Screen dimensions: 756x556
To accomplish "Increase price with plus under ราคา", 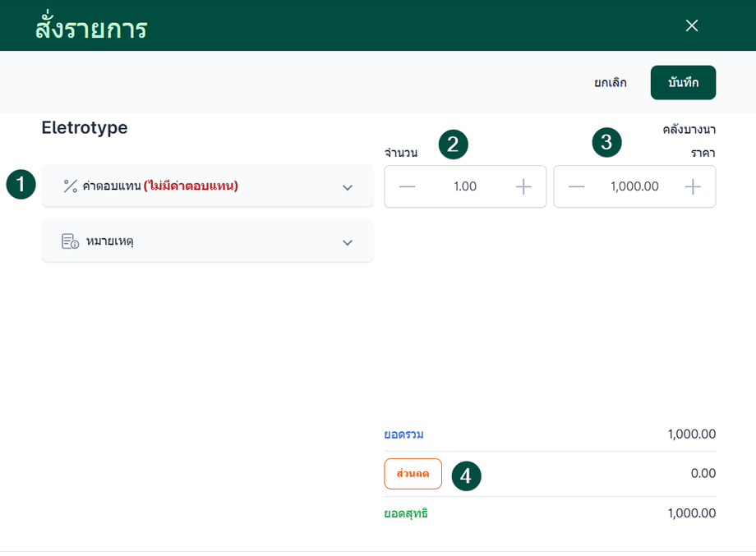I will tap(693, 186).
